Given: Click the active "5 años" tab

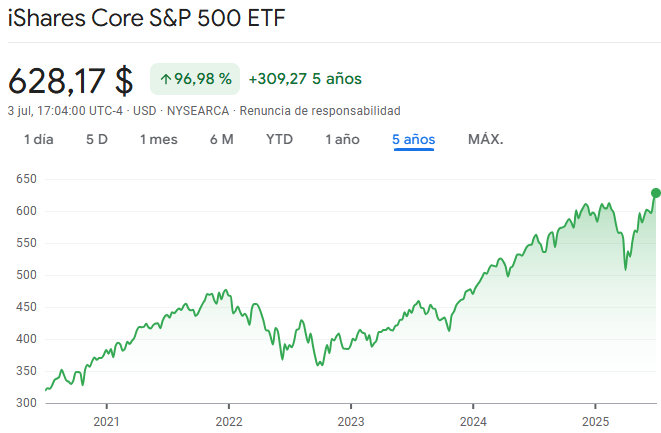Looking at the screenshot, I should (x=414, y=139).
